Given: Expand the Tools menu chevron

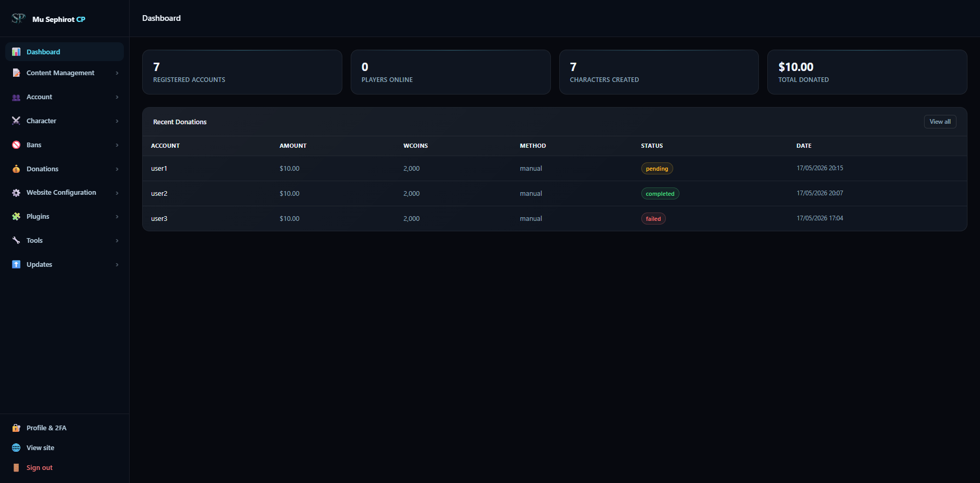Looking at the screenshot, I should pyautogui.click(x=117, y=241).
